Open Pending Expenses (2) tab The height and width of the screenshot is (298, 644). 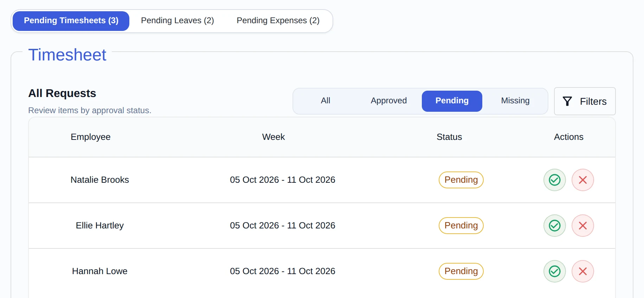pyautogui.click(x=278, y=21)
